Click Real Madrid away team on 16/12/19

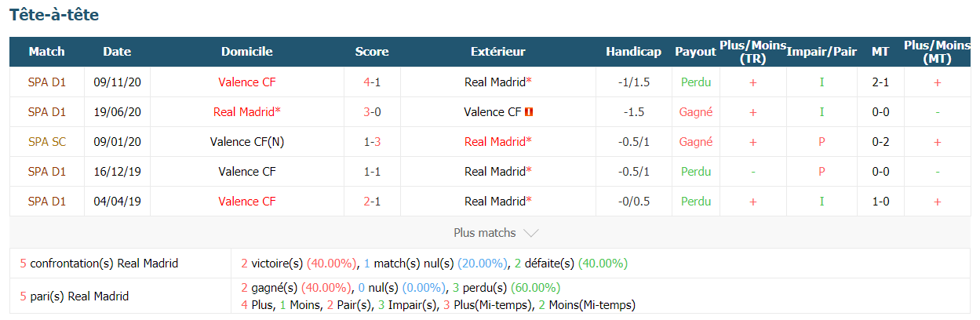[x=498, y=172]
